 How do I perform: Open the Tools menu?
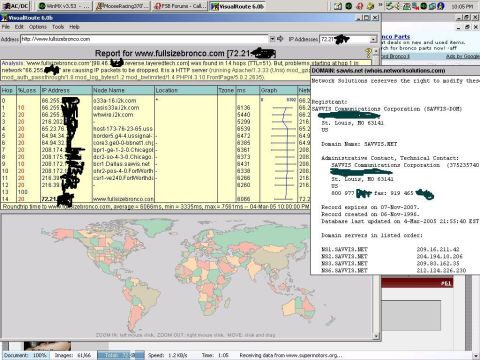[58, 27]
